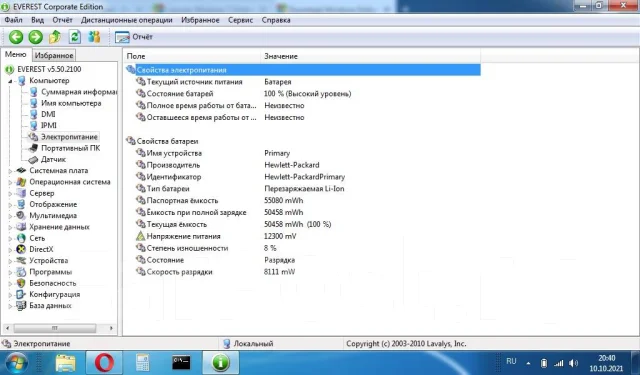Expand the Системная плата tree node
This screenshot has height=375, width=640.
[10, 171]
